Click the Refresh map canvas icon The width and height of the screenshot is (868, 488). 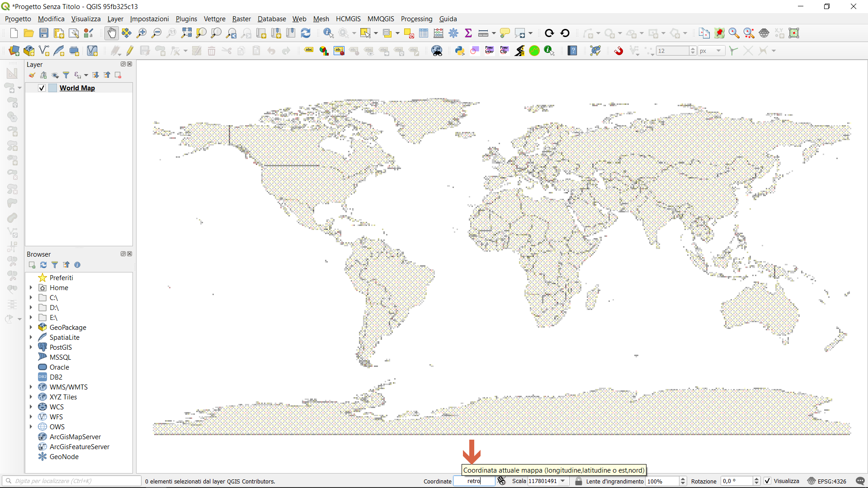pos(306,33)
